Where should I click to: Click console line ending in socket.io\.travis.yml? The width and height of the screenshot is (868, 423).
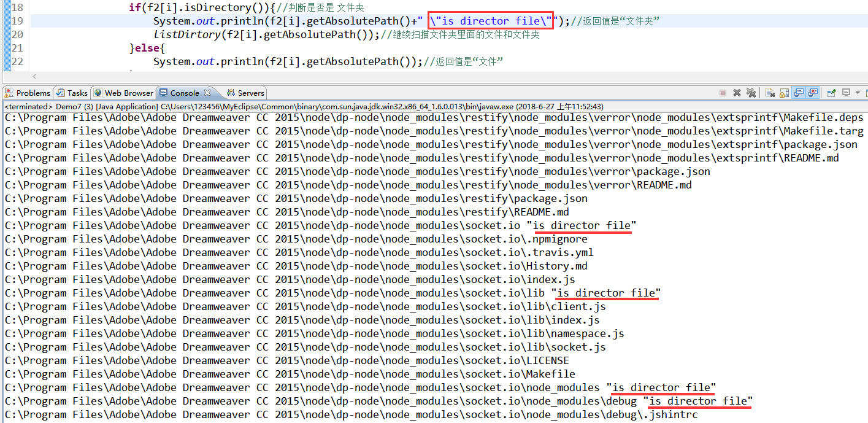pos(299,252)
